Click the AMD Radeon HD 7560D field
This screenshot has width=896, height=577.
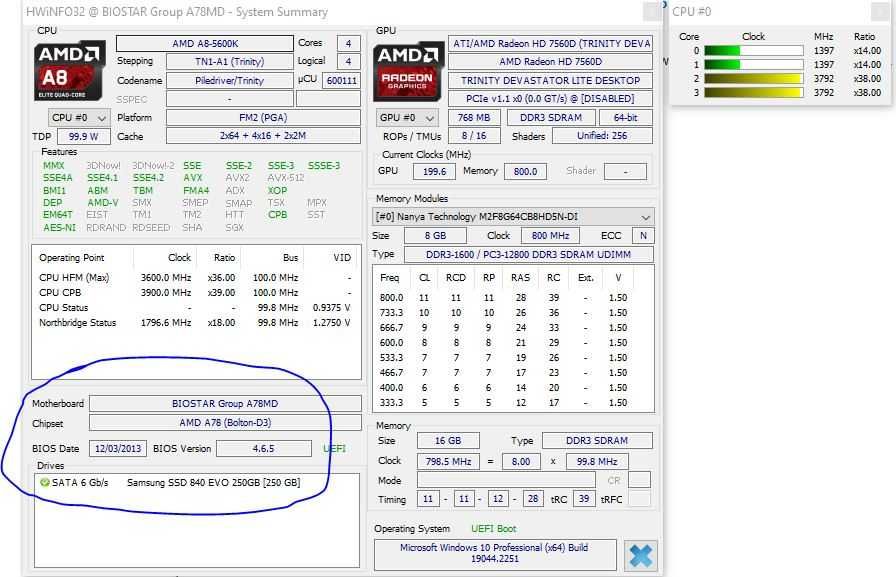tap(550, 62)
